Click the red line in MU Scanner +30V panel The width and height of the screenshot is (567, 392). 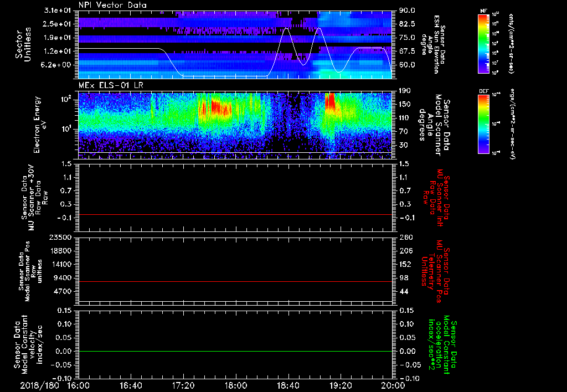click(x=235, y=214)
